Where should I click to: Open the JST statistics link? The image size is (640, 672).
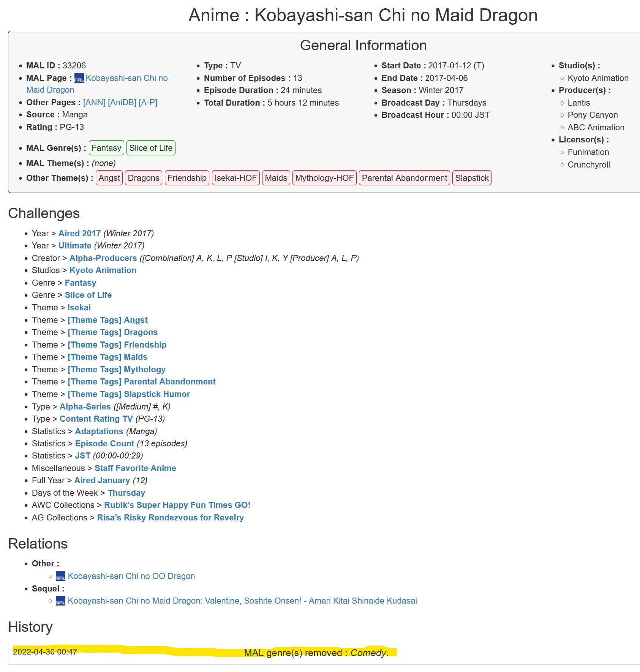83,456
